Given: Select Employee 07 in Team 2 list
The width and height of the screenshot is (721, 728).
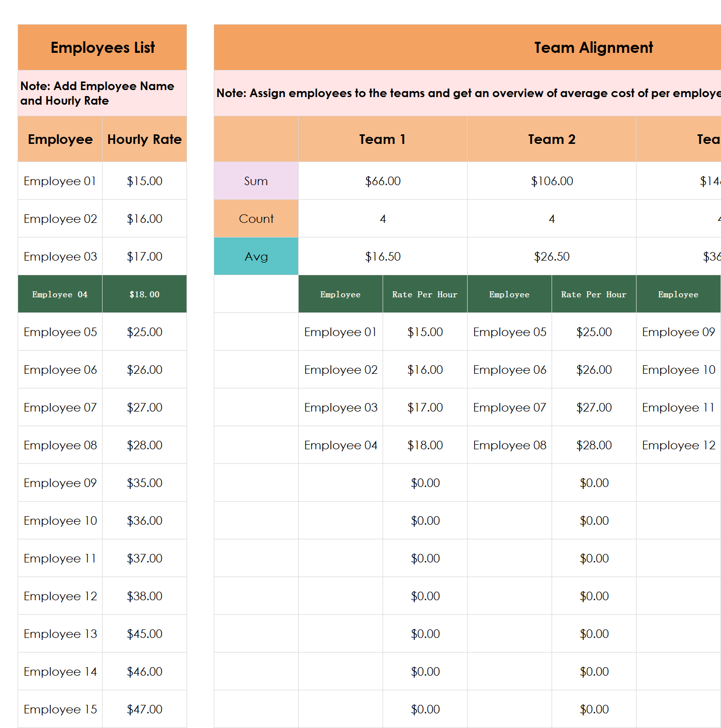Looking at the screenshot, I should 509,408.
